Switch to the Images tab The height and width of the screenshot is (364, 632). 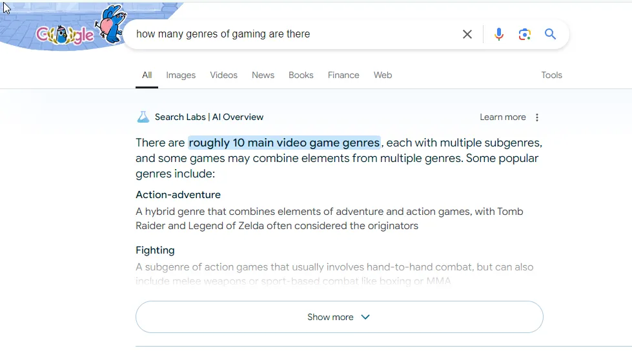(x=181, y=76)
